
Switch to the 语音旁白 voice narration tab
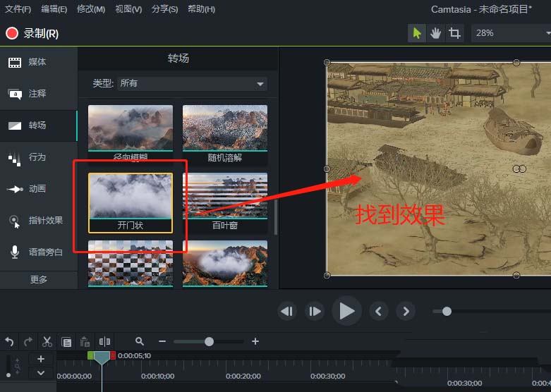(x=38, y=252)
